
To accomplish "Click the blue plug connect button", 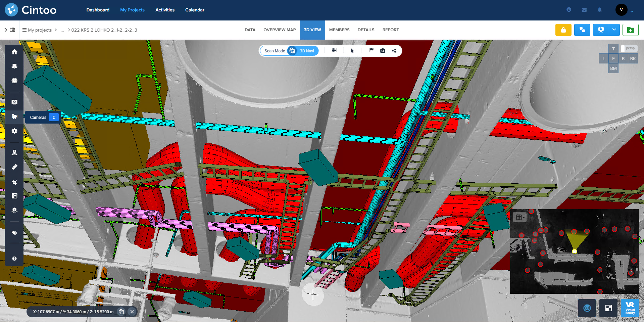I will click(x=582, y=30).
